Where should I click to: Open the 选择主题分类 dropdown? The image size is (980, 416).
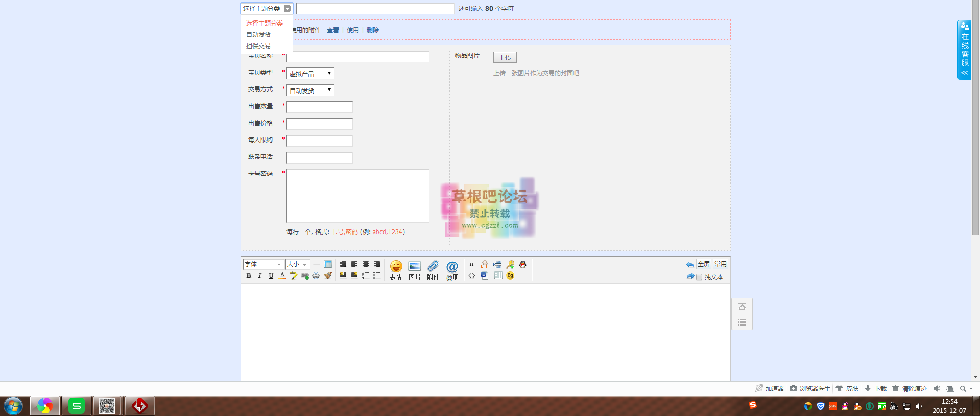point(267,8)
